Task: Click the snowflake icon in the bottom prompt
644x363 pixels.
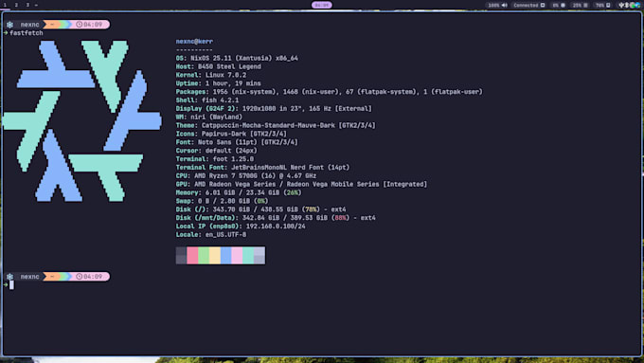Action: (x=9, y=277)
